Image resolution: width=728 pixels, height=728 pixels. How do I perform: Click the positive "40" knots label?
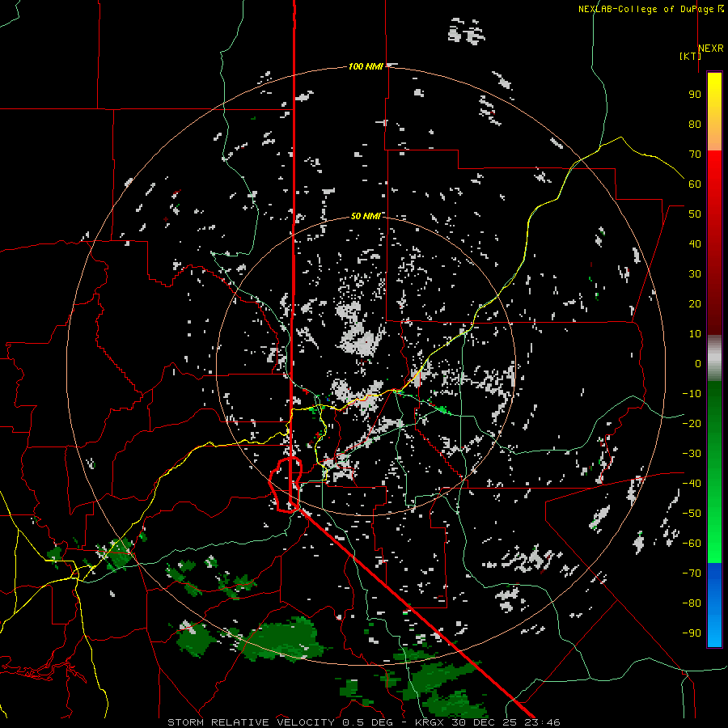(x=695, y=243)
